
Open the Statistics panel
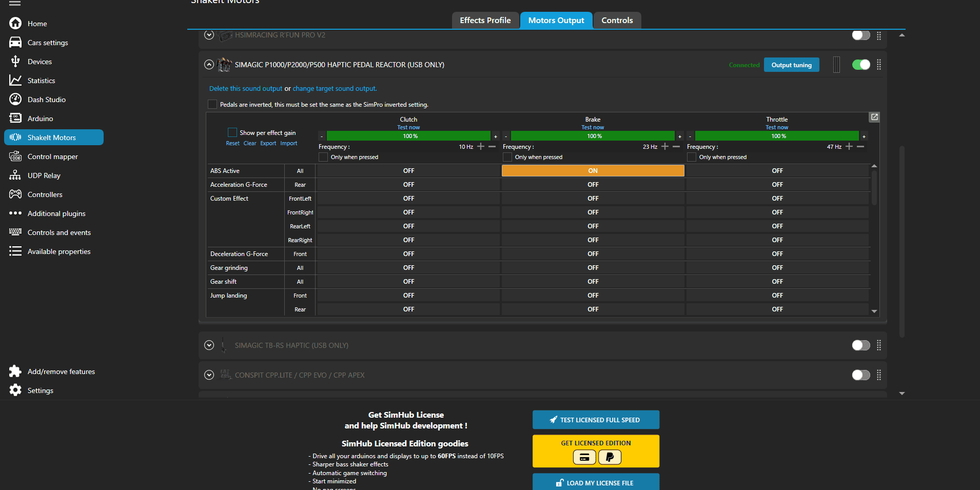(x=41, y=80)
